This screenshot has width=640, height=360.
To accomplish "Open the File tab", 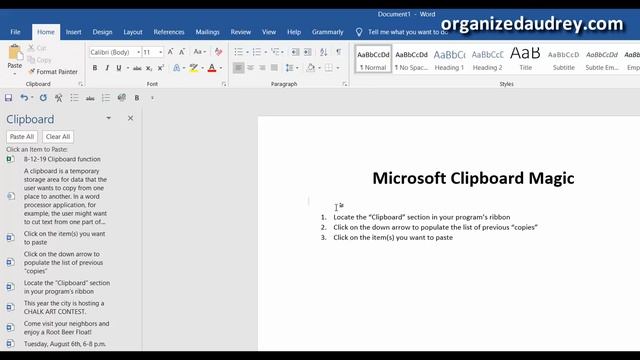I will [x=16, y=32].
